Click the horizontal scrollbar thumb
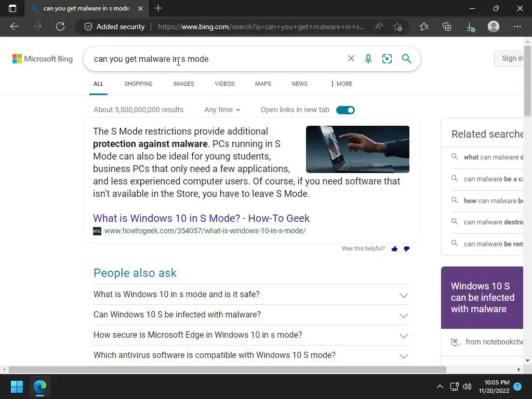This screenshot has height=399, width=532. coord(228,369)
